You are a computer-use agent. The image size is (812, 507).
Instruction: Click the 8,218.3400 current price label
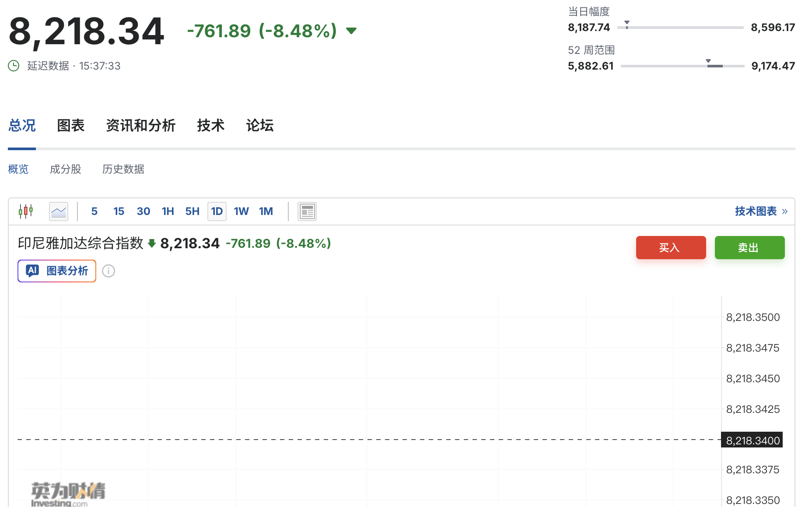coord(752,440)
